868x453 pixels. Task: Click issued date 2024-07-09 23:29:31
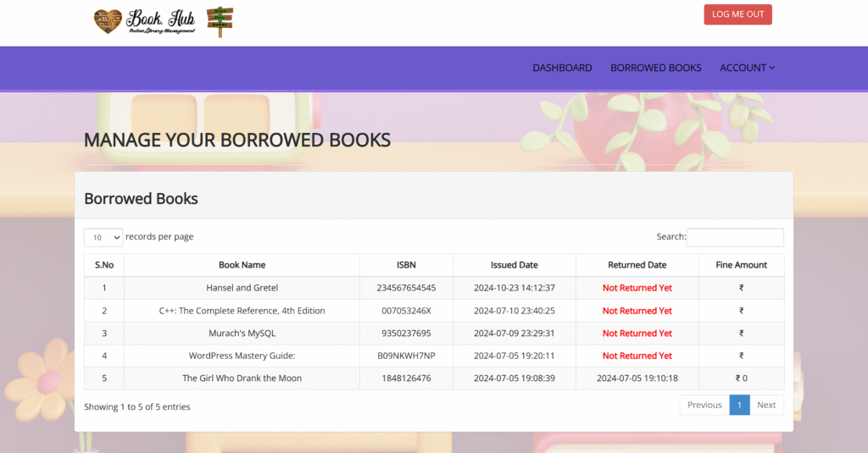[x=515, y=333]
